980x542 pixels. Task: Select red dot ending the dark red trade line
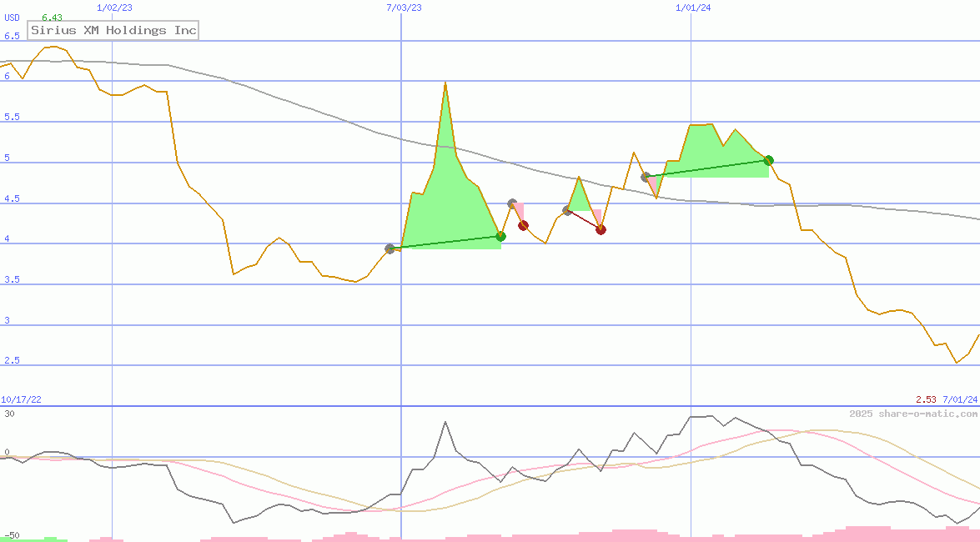[601, 229]
